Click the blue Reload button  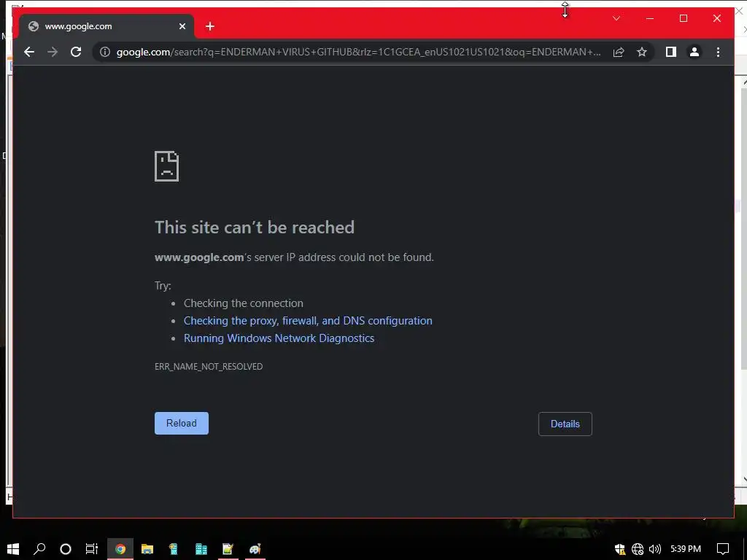coord(182,424)
